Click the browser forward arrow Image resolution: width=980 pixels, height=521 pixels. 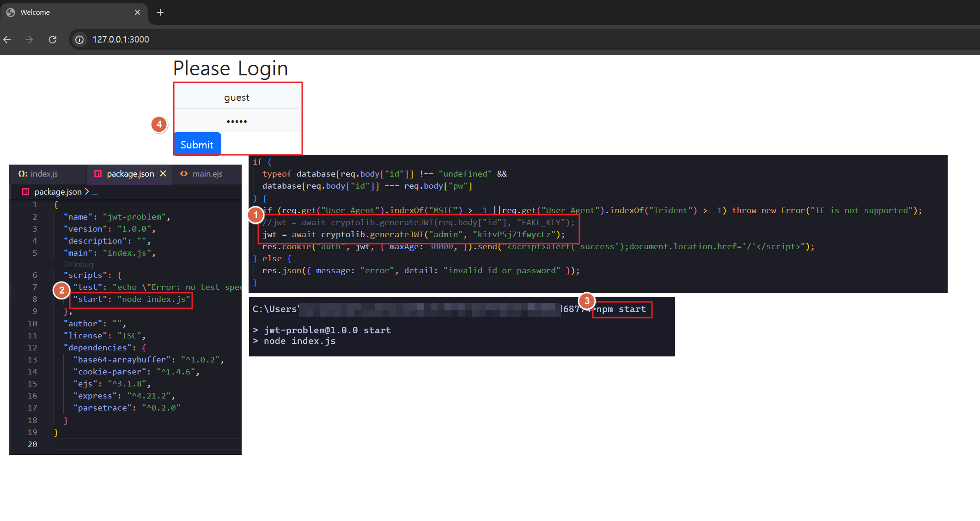point(29,40)
